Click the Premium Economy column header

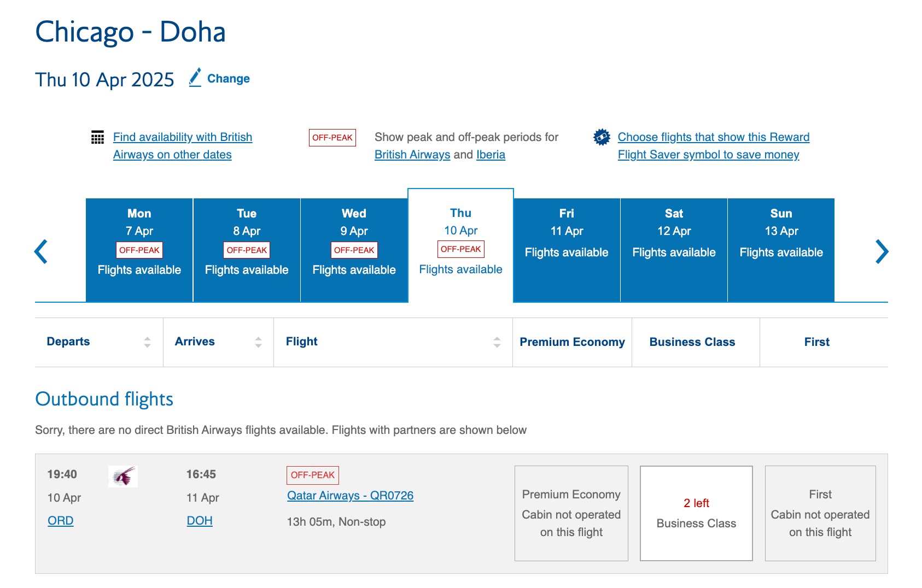tap(572, 342)
